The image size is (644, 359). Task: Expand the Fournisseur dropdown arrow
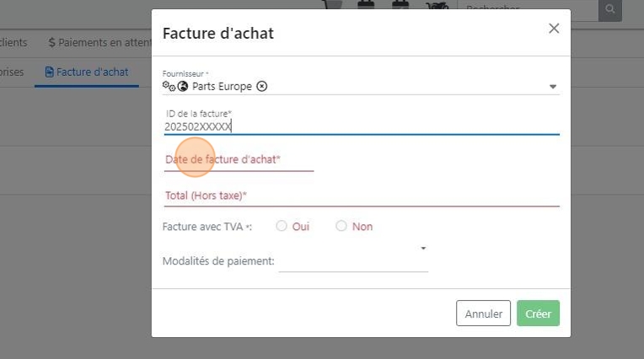[553, 87]
